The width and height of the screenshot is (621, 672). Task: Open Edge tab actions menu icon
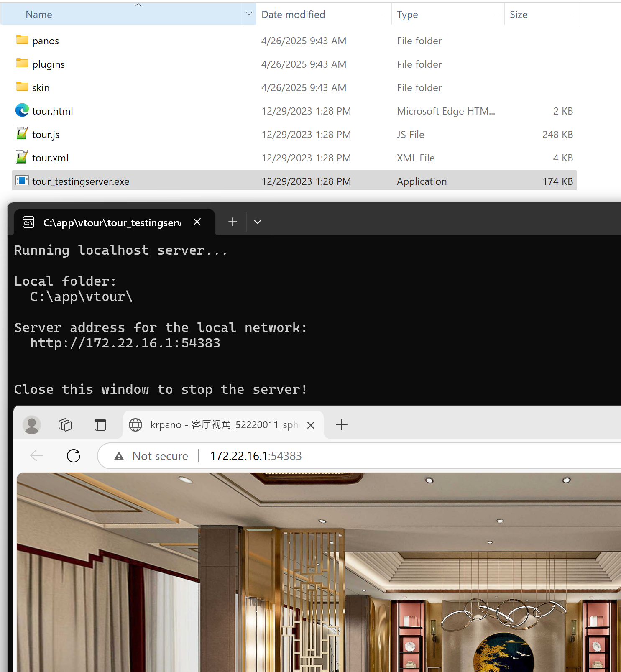[x=100, y=425]
